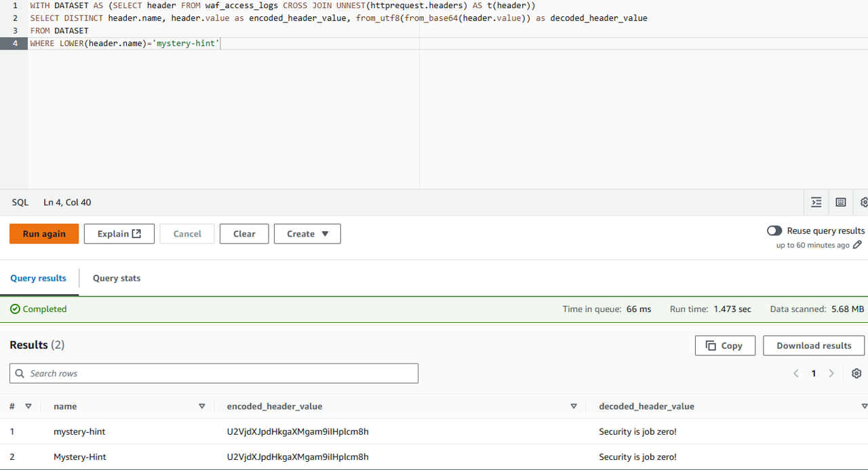Enable Reuse query results toggle

(774, 231)
